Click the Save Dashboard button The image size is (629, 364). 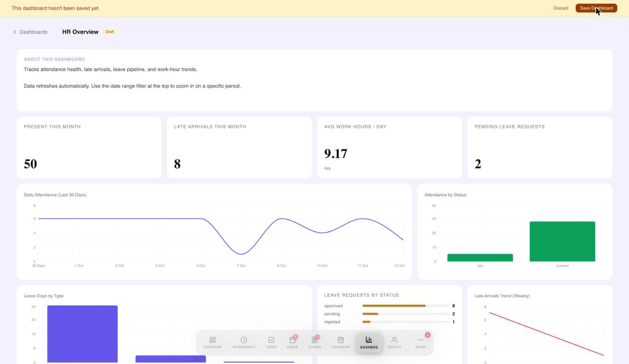coord(596,8)
